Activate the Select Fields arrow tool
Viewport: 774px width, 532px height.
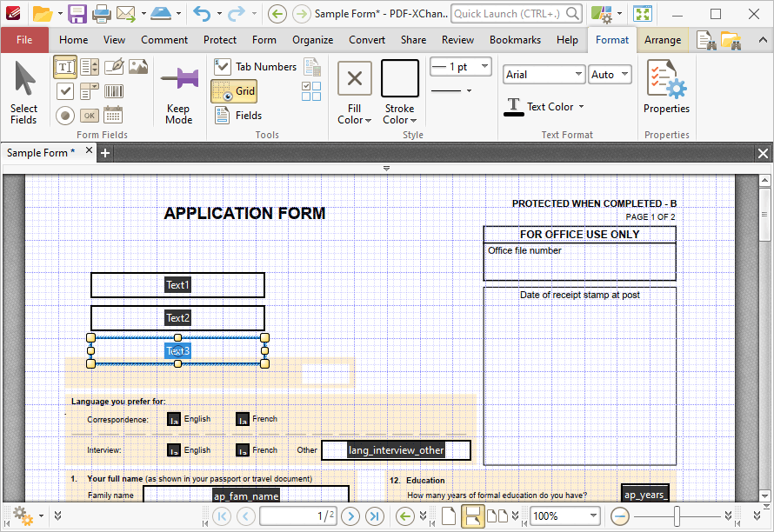(23, 92)
